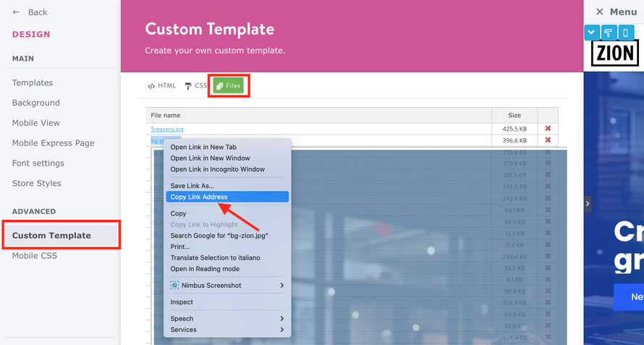Screen dimensions: 644x345
Task: Delete the 396.6 KB file with its red X
Action: coord(548,140)
